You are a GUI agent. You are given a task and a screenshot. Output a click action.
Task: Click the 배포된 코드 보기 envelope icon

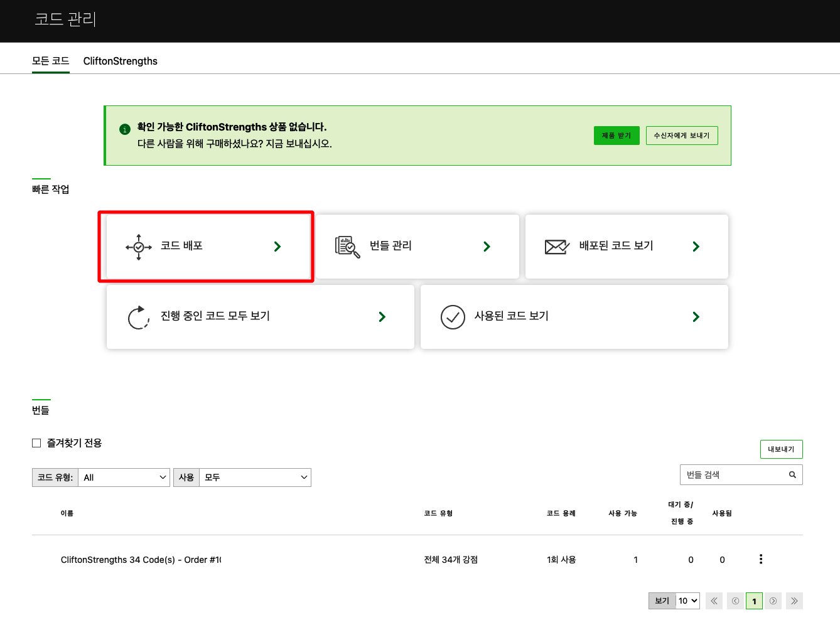(557, 247)
